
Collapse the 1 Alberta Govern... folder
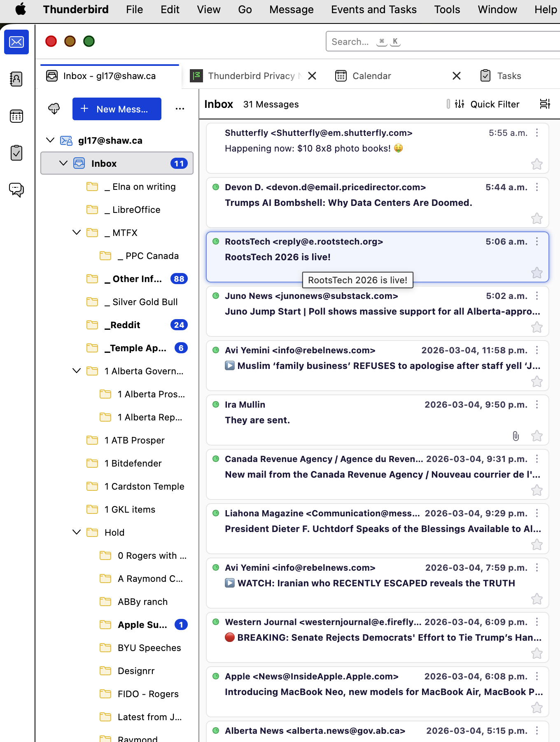pyautogui.click(x=77, y=371)
